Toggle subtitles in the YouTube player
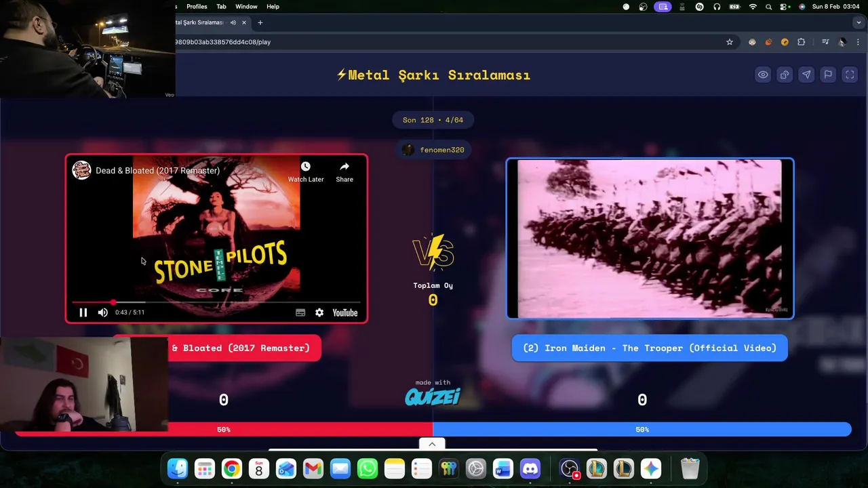868x488 pixels. 300,312
